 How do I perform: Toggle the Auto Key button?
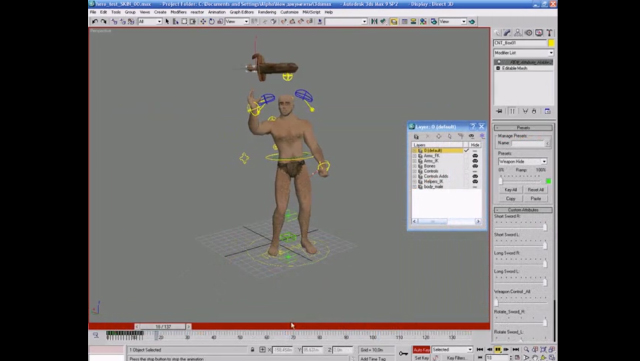point(421,350)
